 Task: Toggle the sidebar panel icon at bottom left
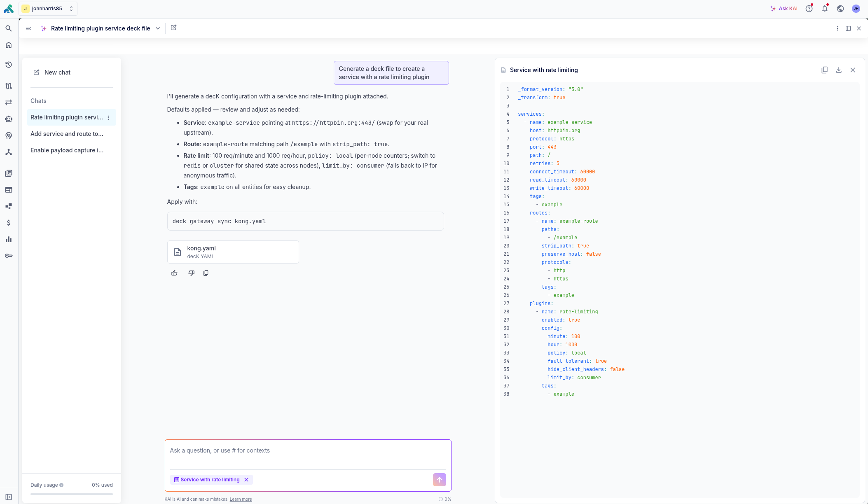(x=8, y=497)
